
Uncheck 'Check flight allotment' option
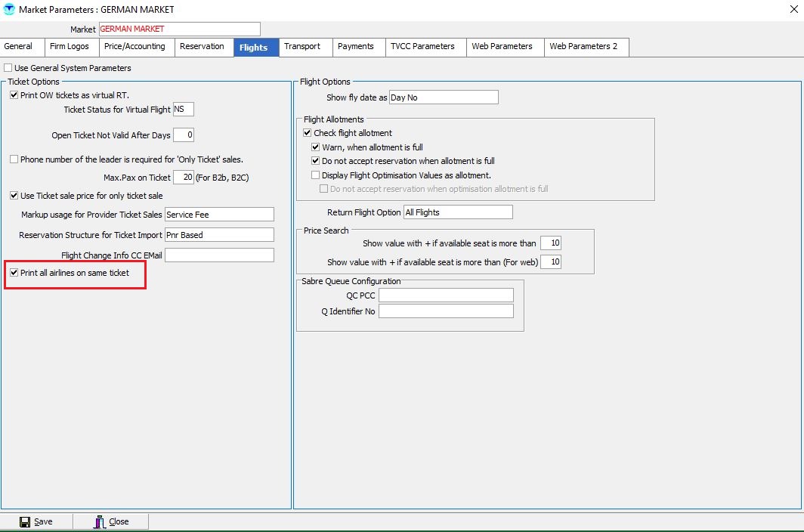click(308, 133)
